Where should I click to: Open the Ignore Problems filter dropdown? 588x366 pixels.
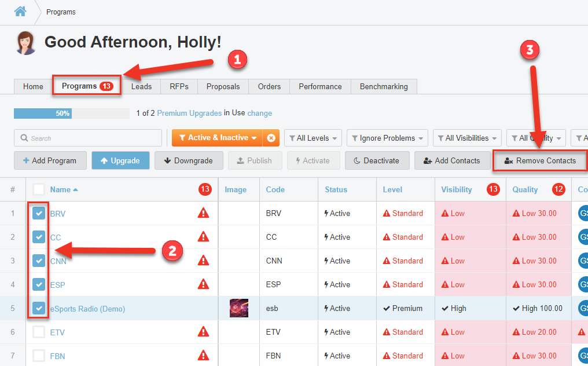(387, 138)
